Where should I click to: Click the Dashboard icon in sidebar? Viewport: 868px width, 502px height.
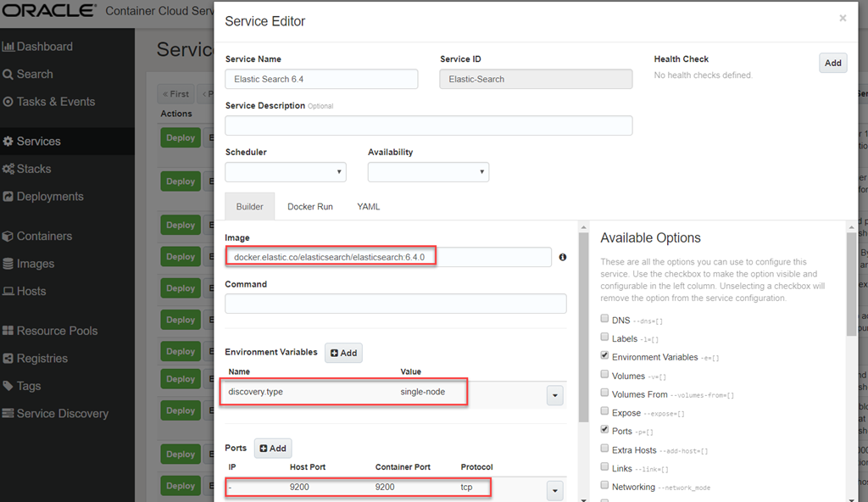pos(8,47)
